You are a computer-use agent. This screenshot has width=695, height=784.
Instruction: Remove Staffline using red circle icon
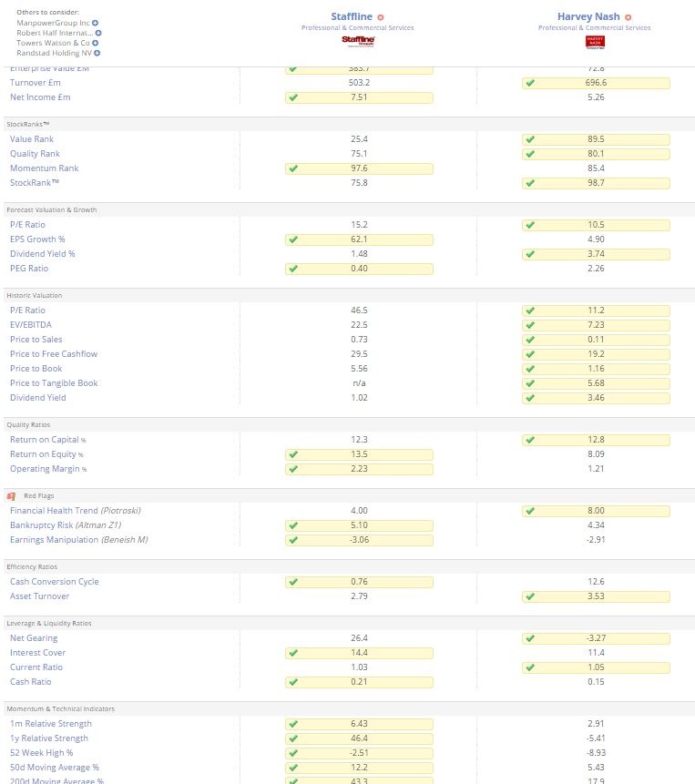coord(381,17)
